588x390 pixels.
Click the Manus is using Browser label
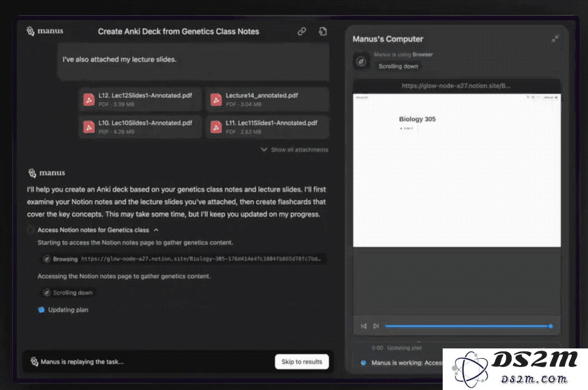(403, 54)
